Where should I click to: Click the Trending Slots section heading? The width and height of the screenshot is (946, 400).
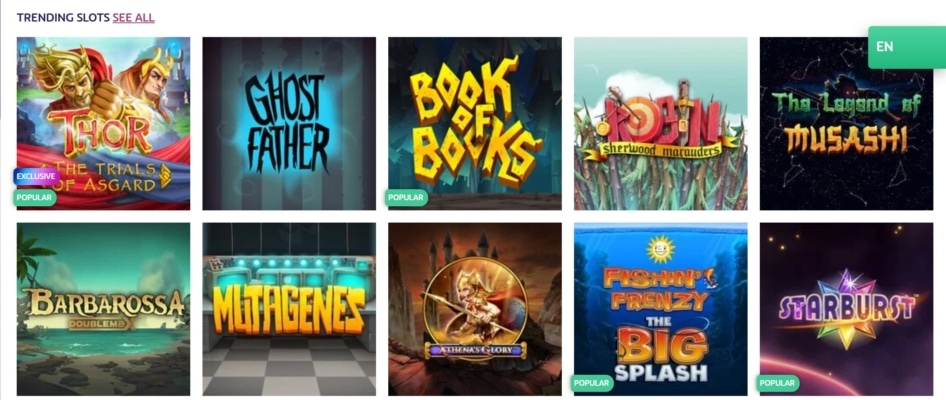click(x=63, y=17)
